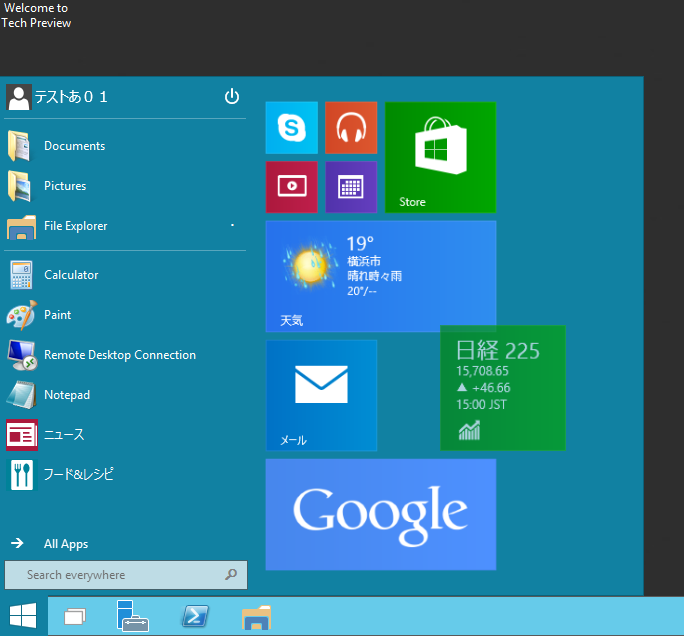Click the ニュース news icon
Viewport: 684px width, 636px height.
(x=22, y=435)
